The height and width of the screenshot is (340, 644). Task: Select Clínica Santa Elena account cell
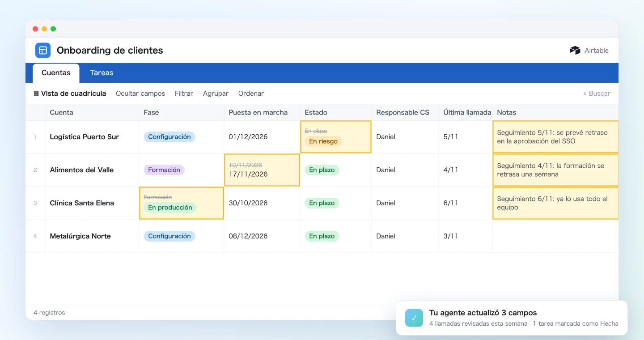pos(92,203)
